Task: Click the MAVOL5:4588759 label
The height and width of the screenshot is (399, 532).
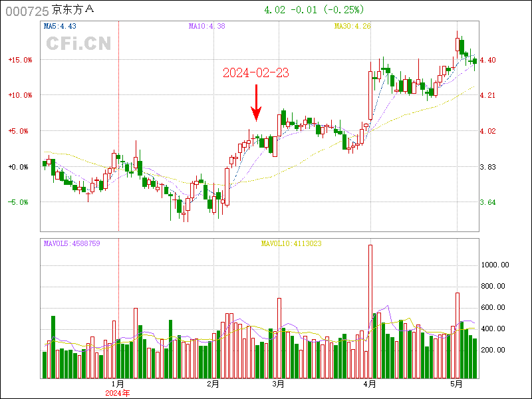Action: click(x=72, y=243)
